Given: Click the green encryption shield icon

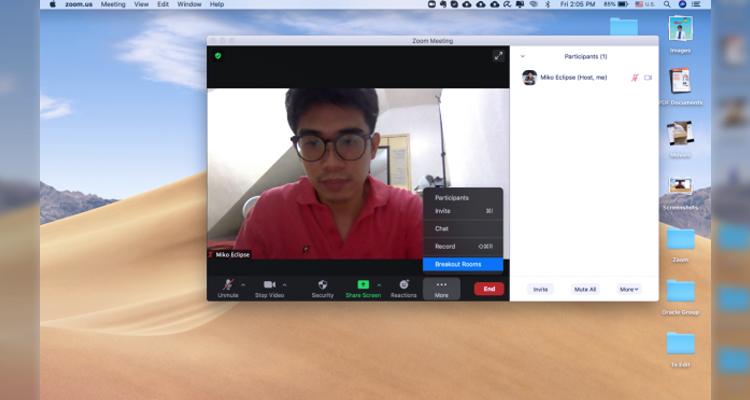Looking at the screenshot, I should pos(218,56).
